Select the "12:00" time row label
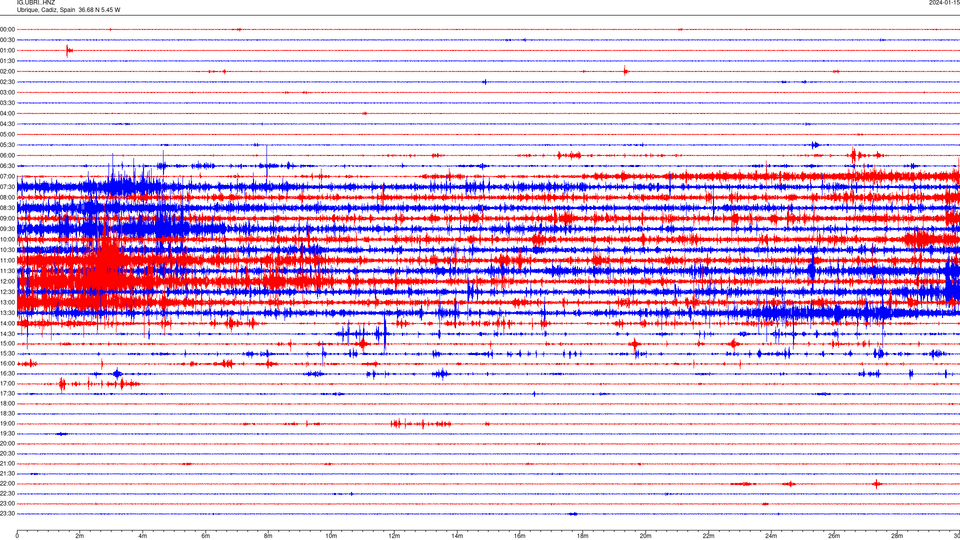 tap(7, 281)
